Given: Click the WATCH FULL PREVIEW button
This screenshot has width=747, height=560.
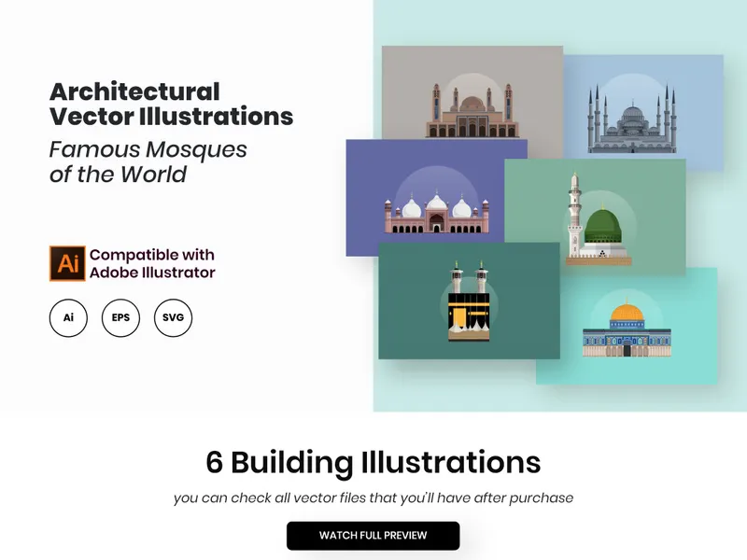Looking at the screenshot, I should coord(373,535).
